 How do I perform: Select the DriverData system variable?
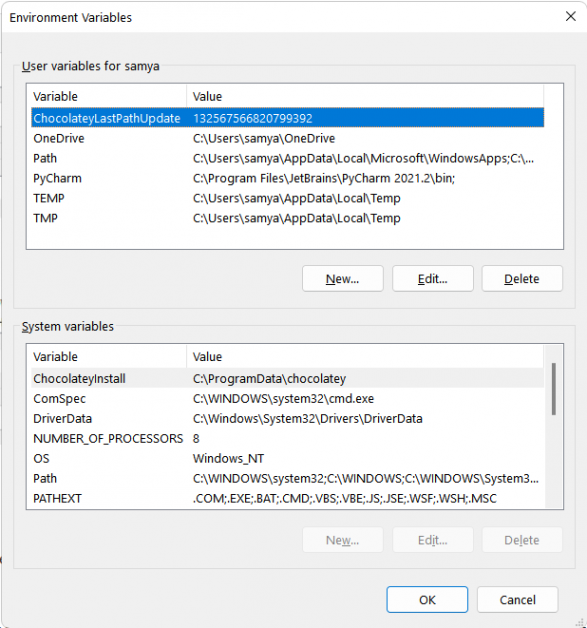(287, 419)
